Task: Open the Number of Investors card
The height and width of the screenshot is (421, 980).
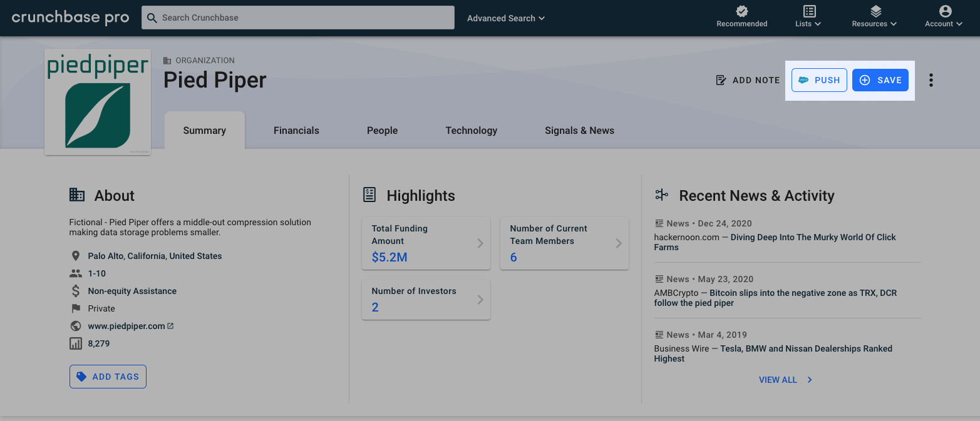Action: pyautogui.click(x=426, y=300)
